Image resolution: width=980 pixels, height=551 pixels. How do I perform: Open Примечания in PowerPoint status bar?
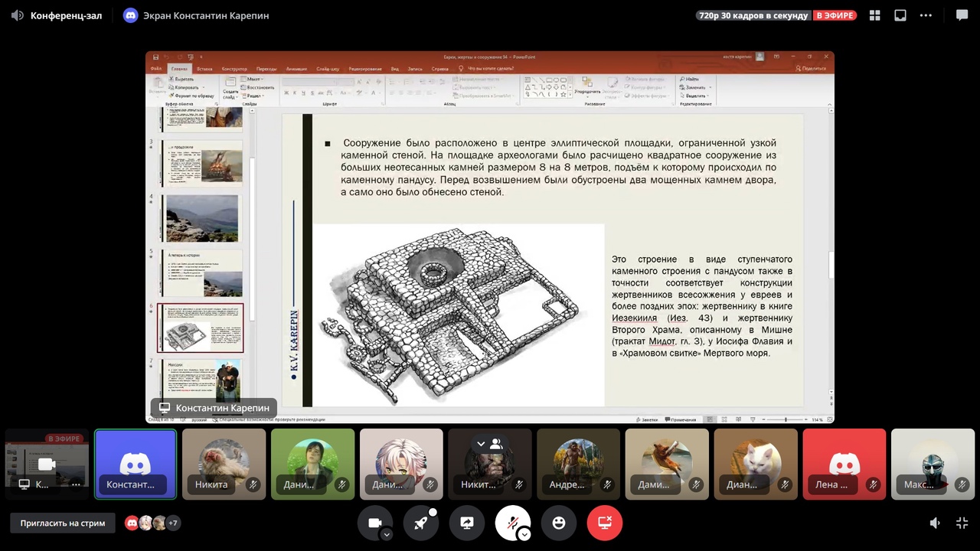[x=681, y=419]
